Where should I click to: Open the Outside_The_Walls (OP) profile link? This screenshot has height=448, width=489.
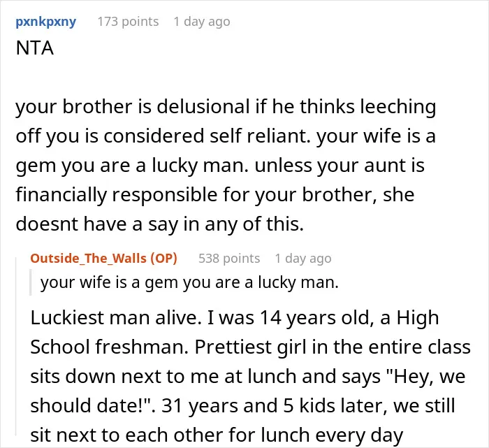104,259
